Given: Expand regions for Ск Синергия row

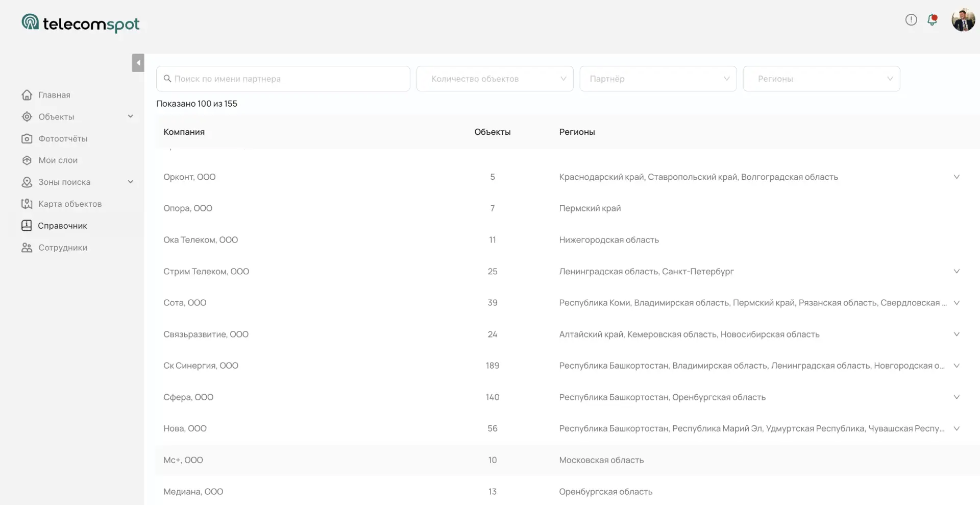Looking at the screenshot, I should click(957, 366).
